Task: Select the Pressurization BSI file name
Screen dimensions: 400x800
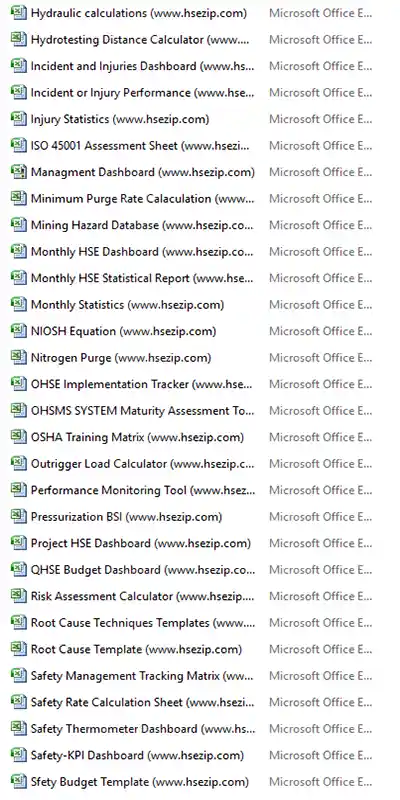Action: [127, 517]
